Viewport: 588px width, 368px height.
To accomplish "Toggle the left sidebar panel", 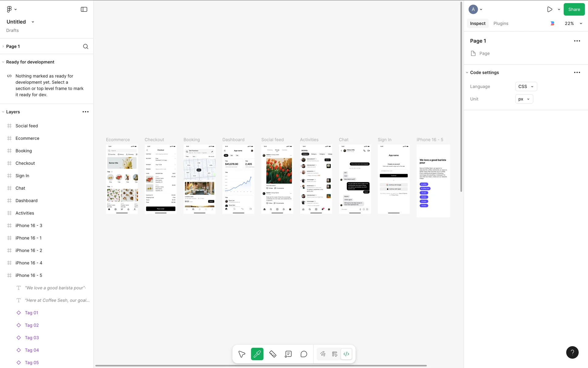I will click(x=84, y=10).
